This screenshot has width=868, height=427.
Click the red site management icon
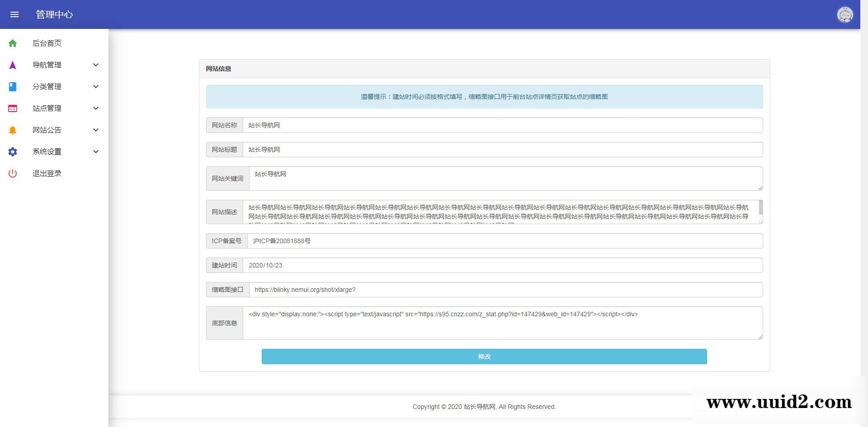[x=13, y=108]
